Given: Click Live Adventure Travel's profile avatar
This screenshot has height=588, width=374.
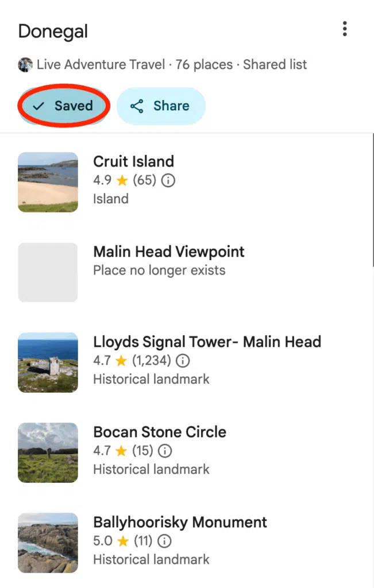Looking at the screenshot, I should 25,64.
